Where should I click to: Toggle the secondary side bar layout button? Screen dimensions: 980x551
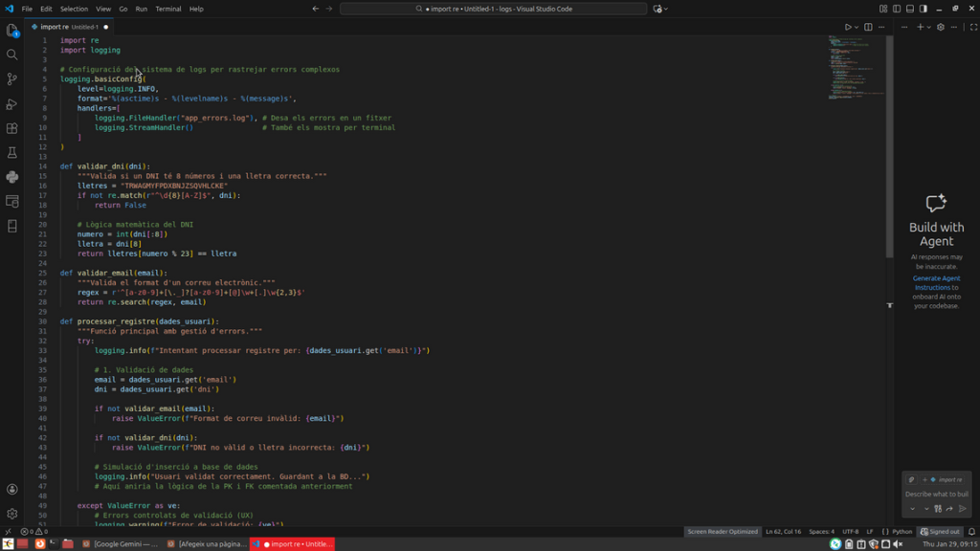coord(924,9)
